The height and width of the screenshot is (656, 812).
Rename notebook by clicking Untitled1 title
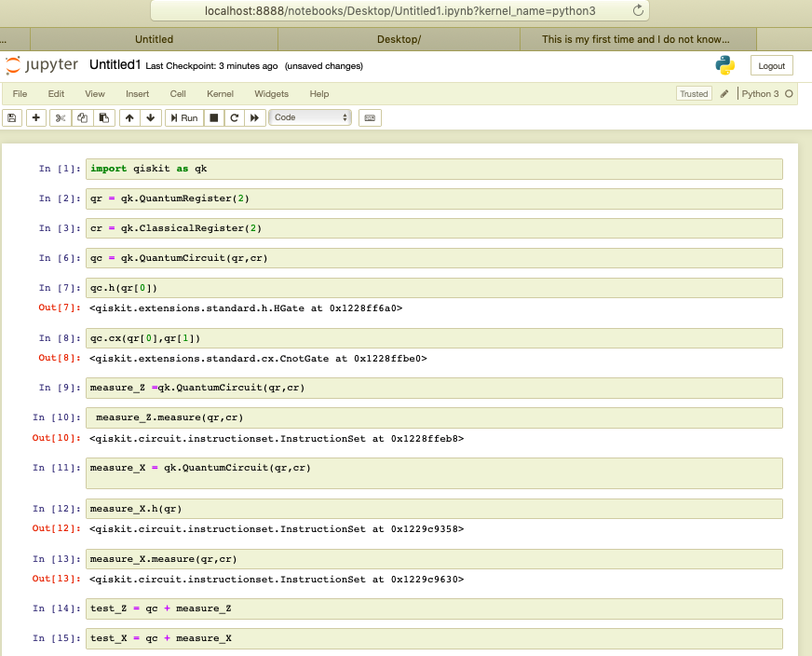[115, 65]
